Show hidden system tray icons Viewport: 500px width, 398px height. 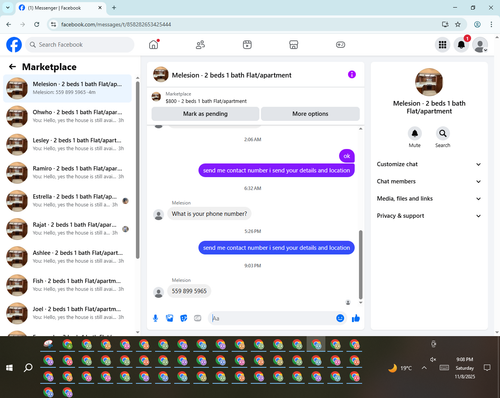(x=424, y=368)
